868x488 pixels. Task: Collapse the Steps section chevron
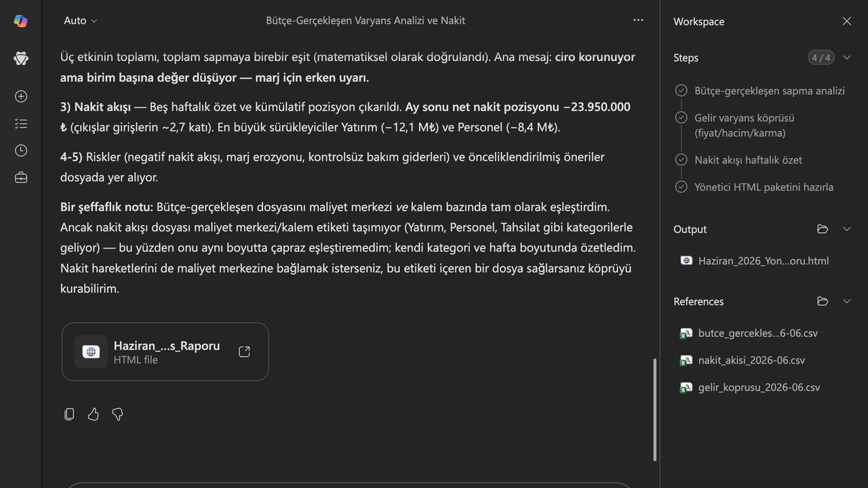click(847, 58)
